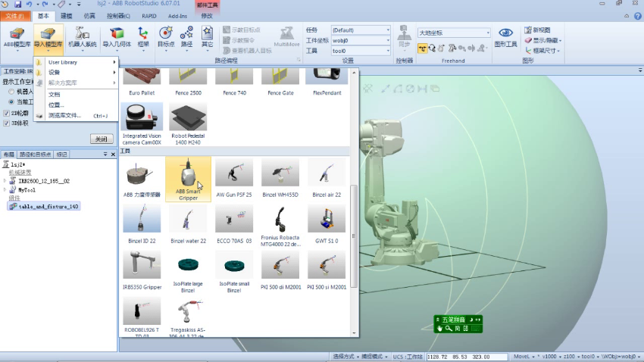Click the 位置 menu entry

pyautogui.click(x=77, y=105)
